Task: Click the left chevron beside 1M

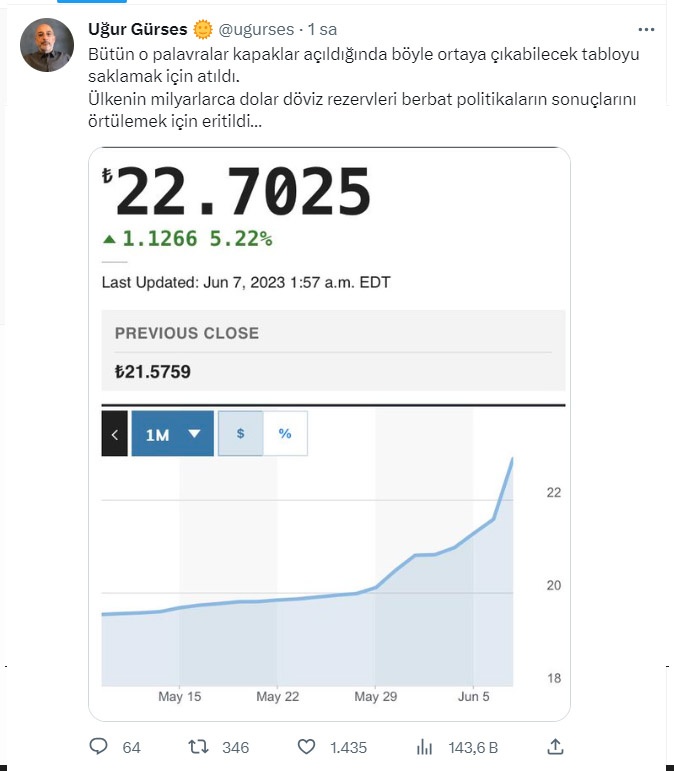Action: 115,434
